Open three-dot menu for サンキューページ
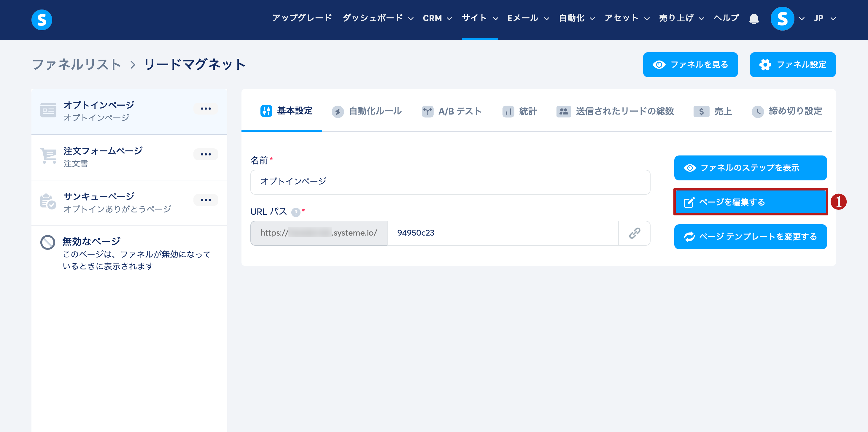Screen dimensions: 868x432 [x=206, y=200]
